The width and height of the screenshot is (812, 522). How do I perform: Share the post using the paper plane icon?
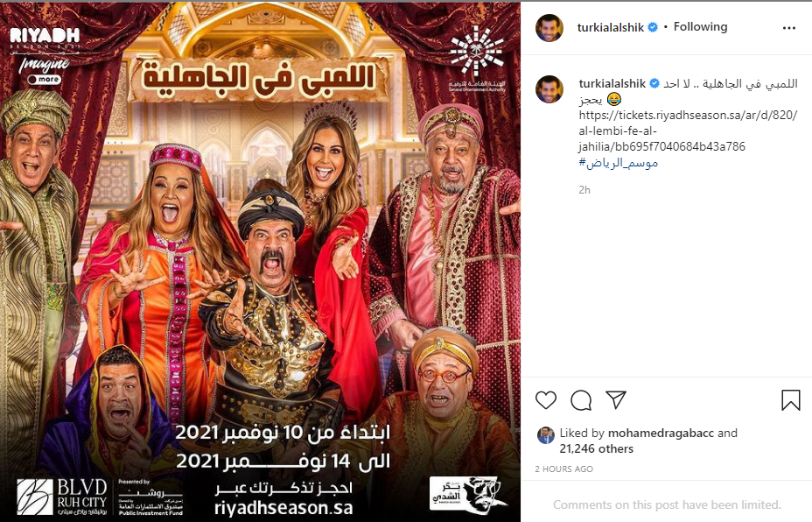tap(616, 399)
